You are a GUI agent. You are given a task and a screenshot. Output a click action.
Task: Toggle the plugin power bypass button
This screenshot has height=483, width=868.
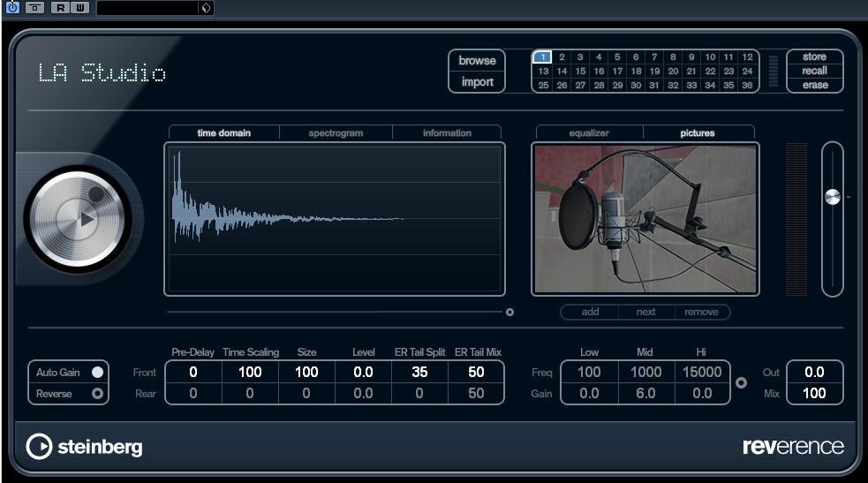pos(12,7)
